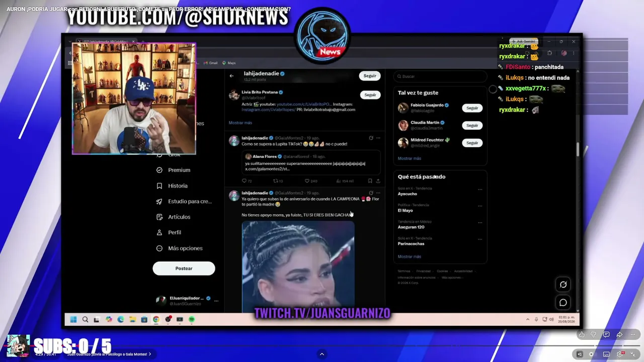Open options for the Ayacucho trend
Viewport: 644px width, 362px height.
(480, 190)
